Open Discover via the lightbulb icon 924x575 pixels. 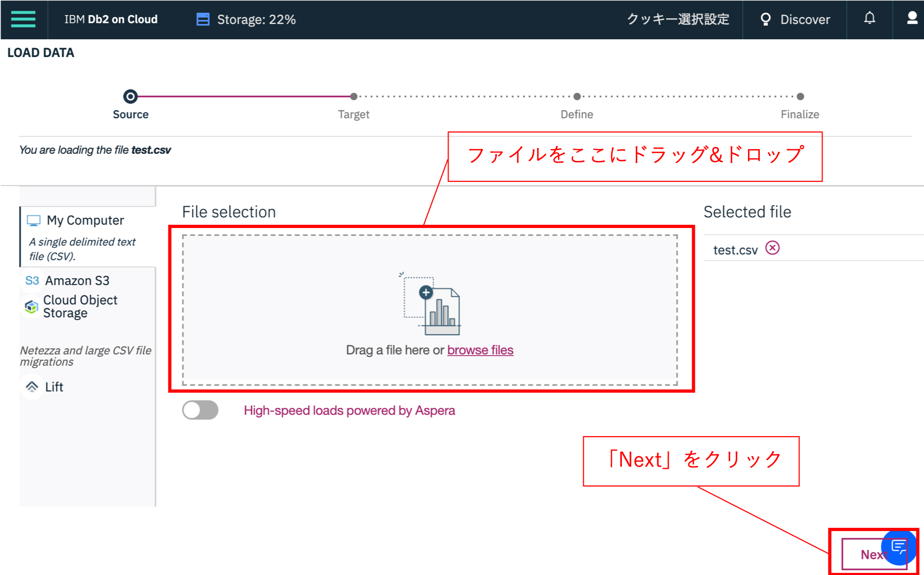pos(766,19)
